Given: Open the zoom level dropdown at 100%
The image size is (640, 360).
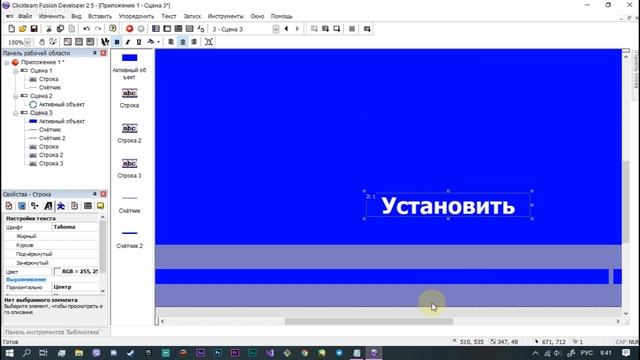Looking at the screenshot, I should [x=27, y=42].
